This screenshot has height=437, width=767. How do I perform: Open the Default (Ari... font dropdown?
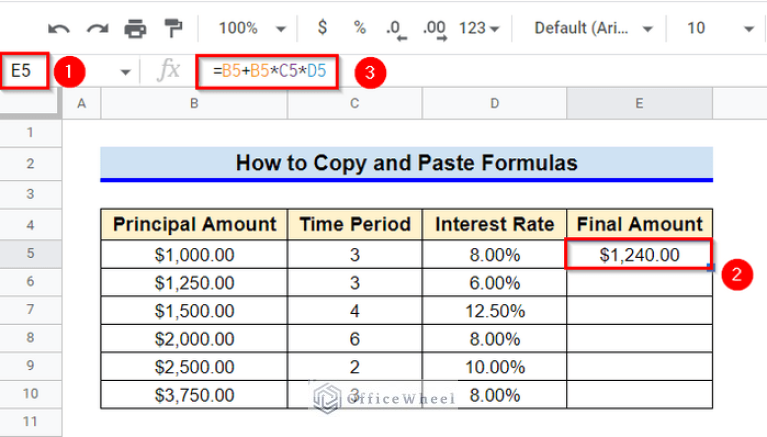(x=593, y=28)
